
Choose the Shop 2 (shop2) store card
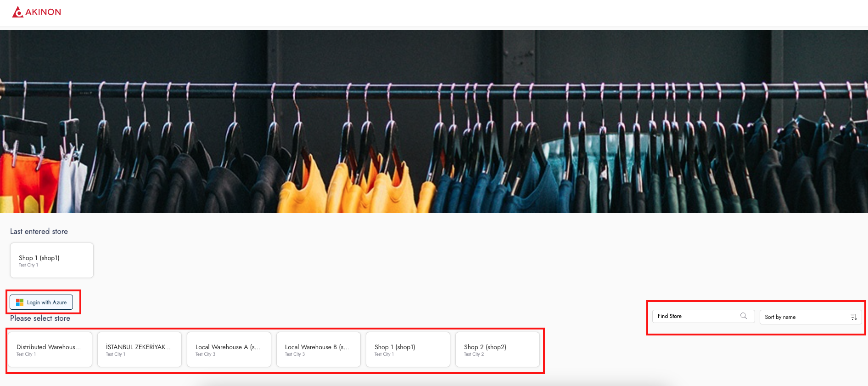click(497, 349)
